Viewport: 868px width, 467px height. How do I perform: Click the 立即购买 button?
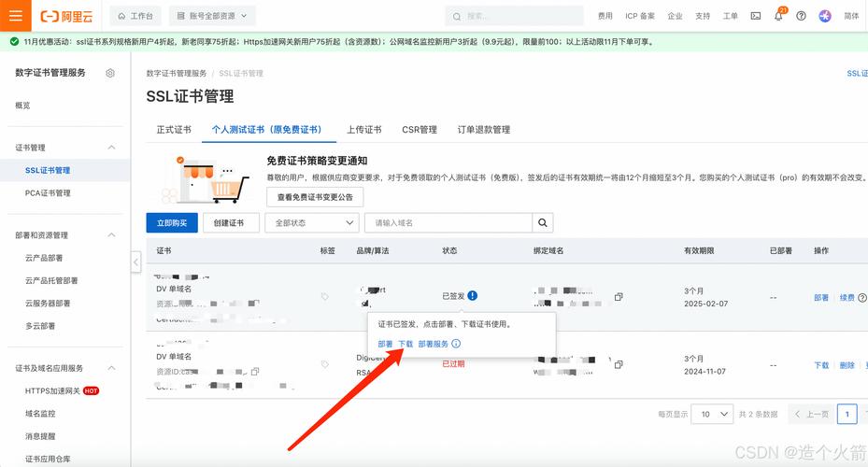click(x=172, y=222)
